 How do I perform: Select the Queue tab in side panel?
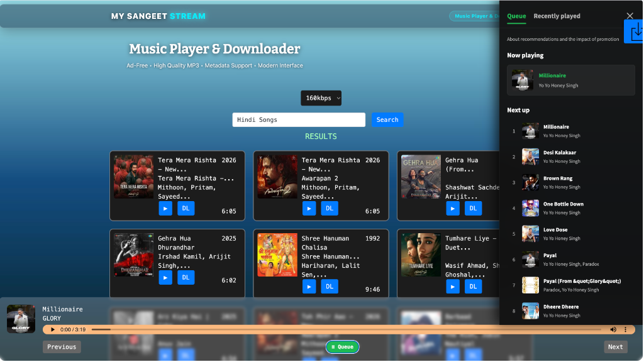coord(516,16)
